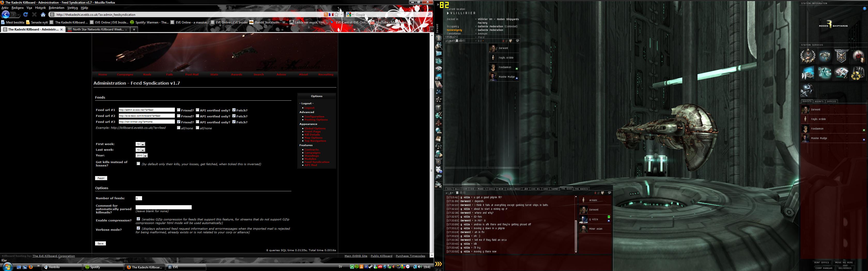Open the Windows Start menu
The height and width of the screenshot is (271, 868).
pyautogui.click(x=7, y=267)
